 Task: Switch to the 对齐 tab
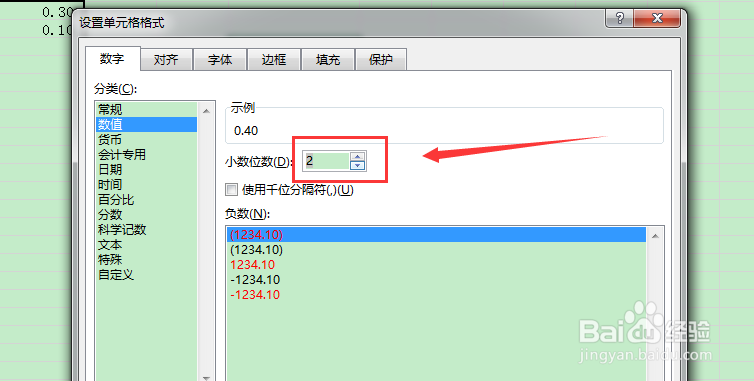tap(166, 60)
